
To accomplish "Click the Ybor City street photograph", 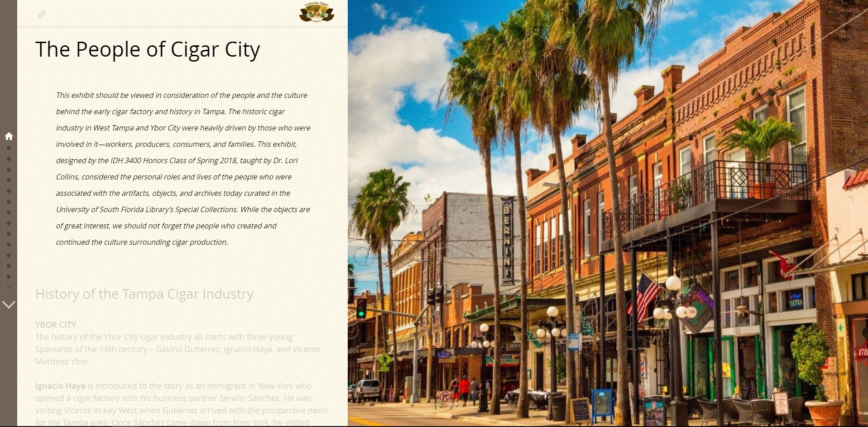I will point(608,213).
